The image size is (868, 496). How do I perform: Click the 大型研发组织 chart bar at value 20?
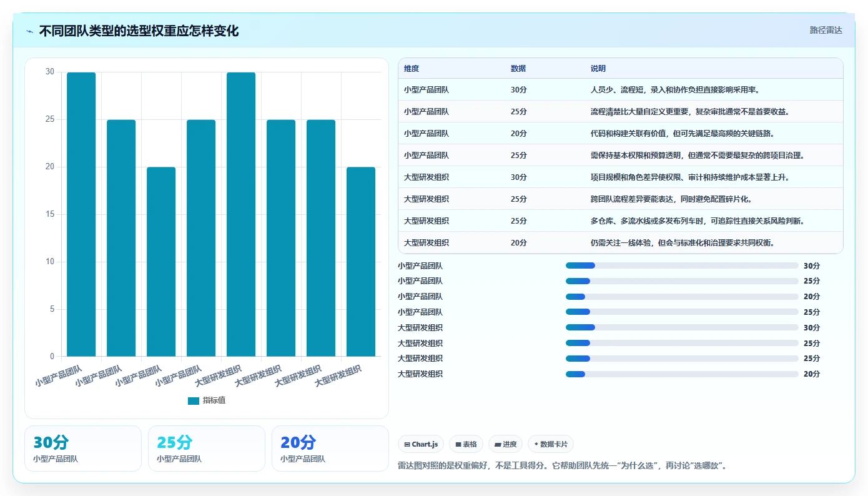tap(361, 262)
